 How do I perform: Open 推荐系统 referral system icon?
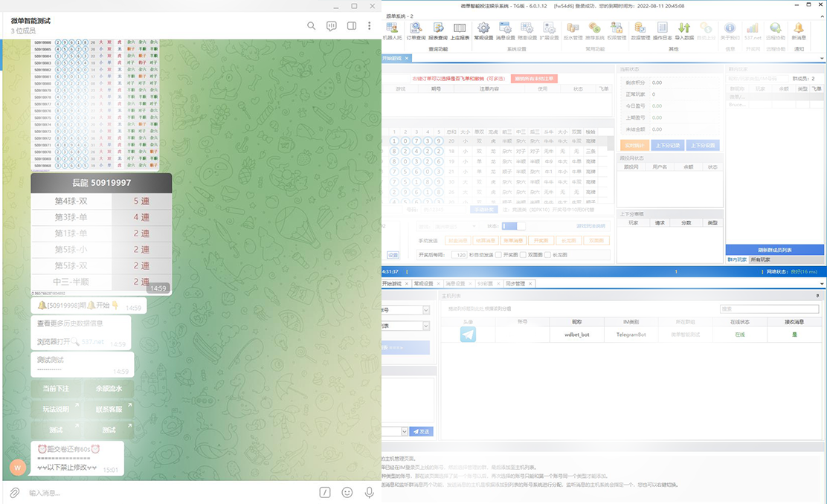[595, 31]
